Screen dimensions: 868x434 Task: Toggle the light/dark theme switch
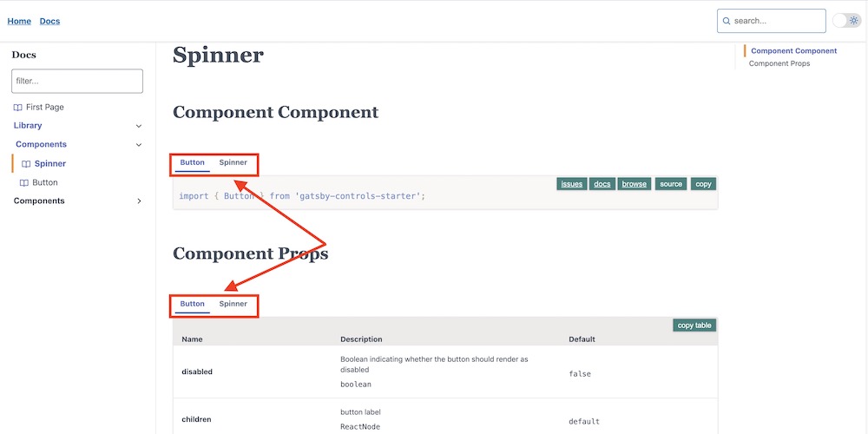click(846, 21)
